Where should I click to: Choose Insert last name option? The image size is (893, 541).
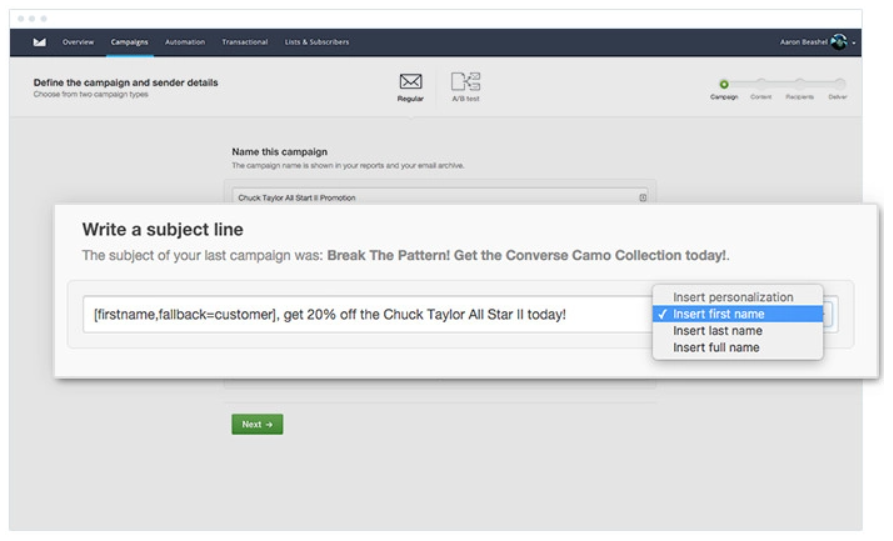click(738, 331)
